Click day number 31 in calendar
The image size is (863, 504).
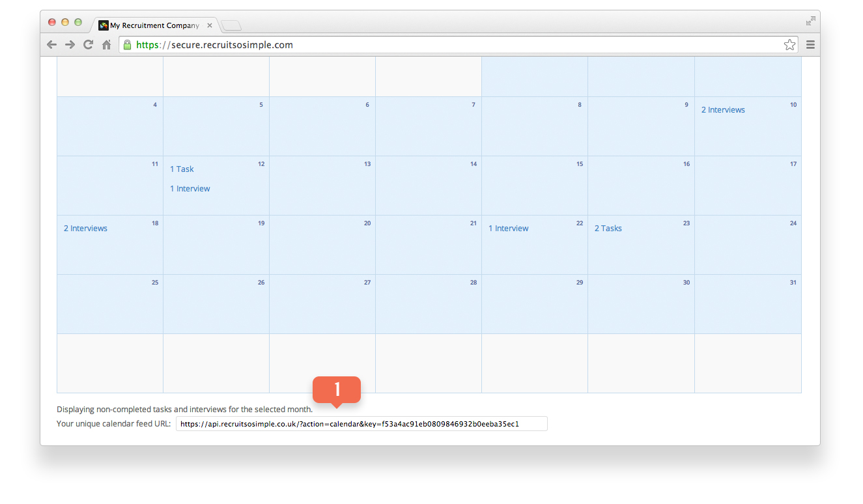(x=793, y=283)
